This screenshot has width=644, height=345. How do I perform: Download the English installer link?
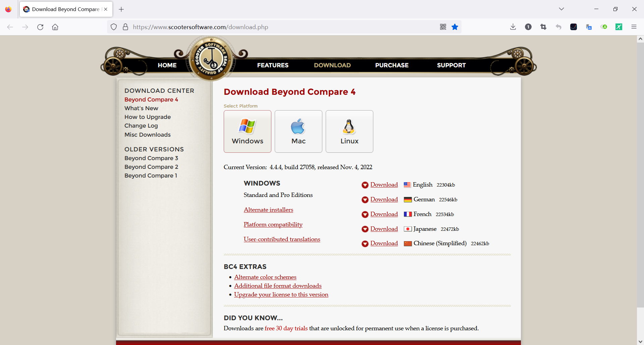point(384,185)
